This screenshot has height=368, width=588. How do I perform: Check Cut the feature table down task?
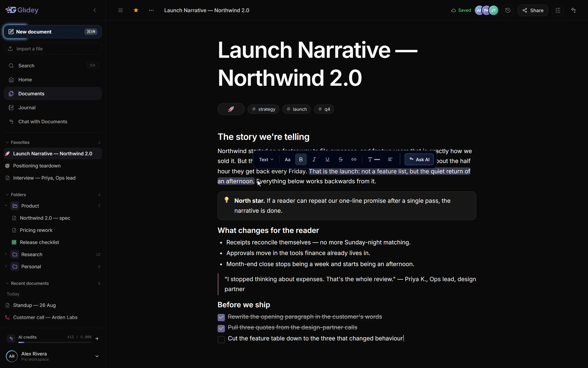(x=221, y=339)
